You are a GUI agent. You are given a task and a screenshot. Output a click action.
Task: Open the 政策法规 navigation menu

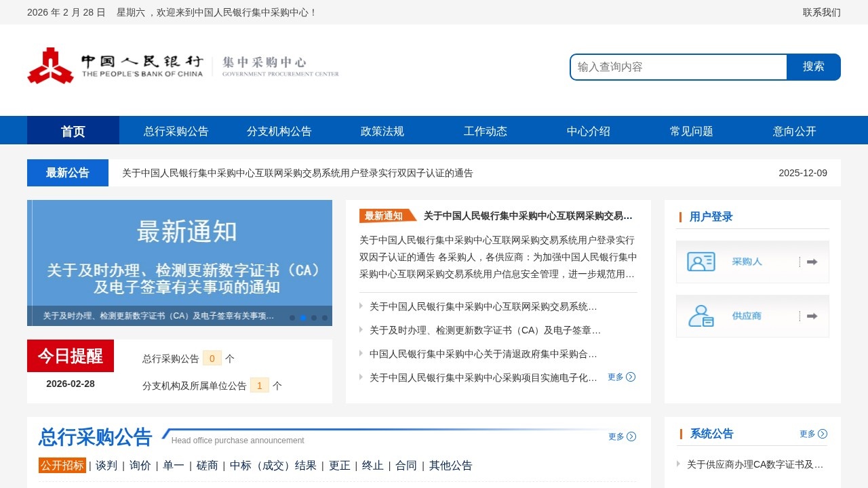coord(382,131)
